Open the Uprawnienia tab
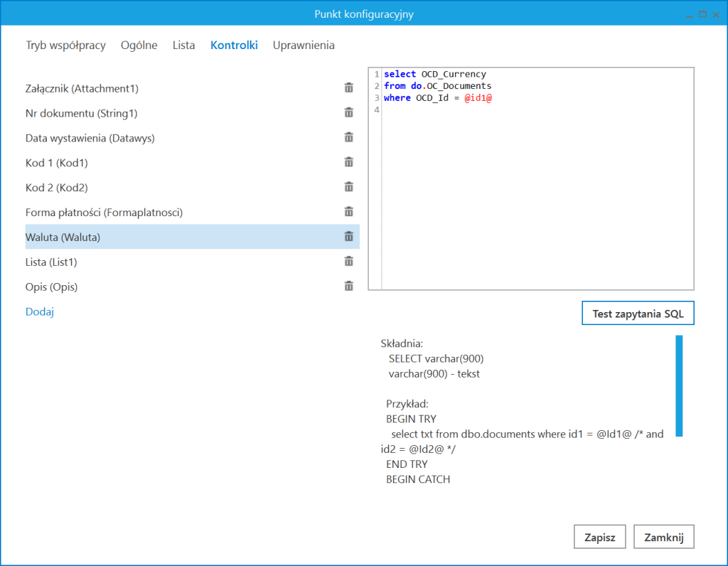This screenshot has height=566, width=728. coord(304,46)
